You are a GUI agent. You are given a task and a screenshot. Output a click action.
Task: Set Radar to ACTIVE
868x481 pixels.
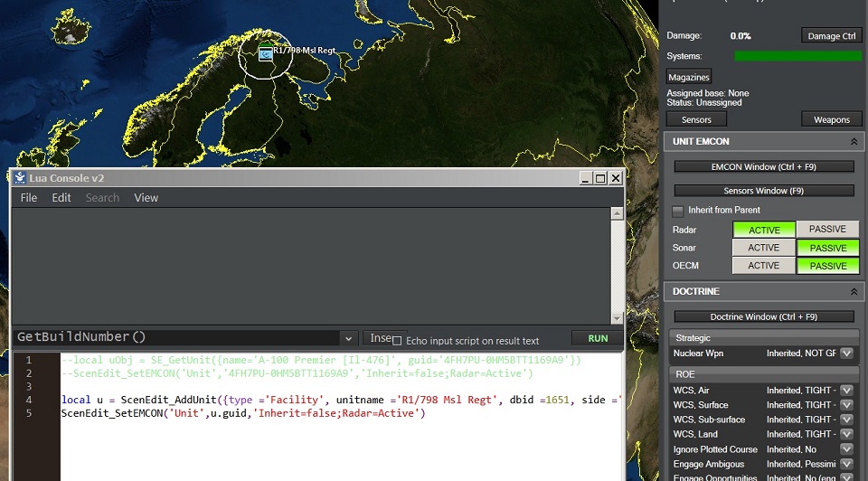(764, 230)
